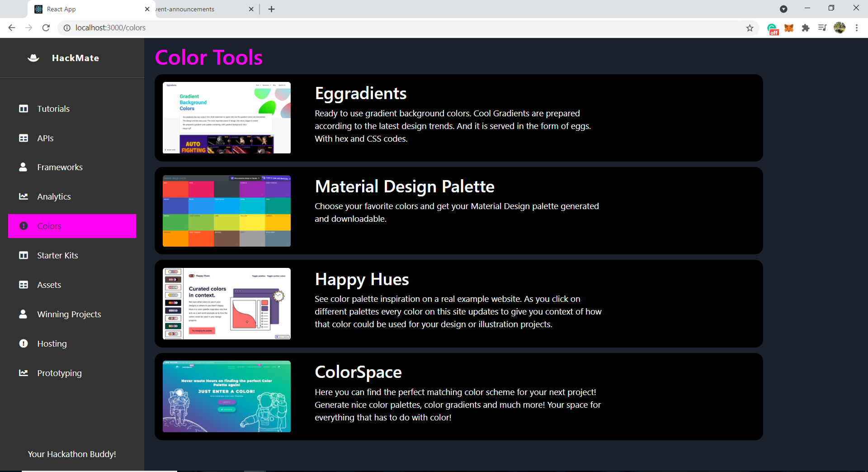Click the Color Tools page heading

point(209,57)
